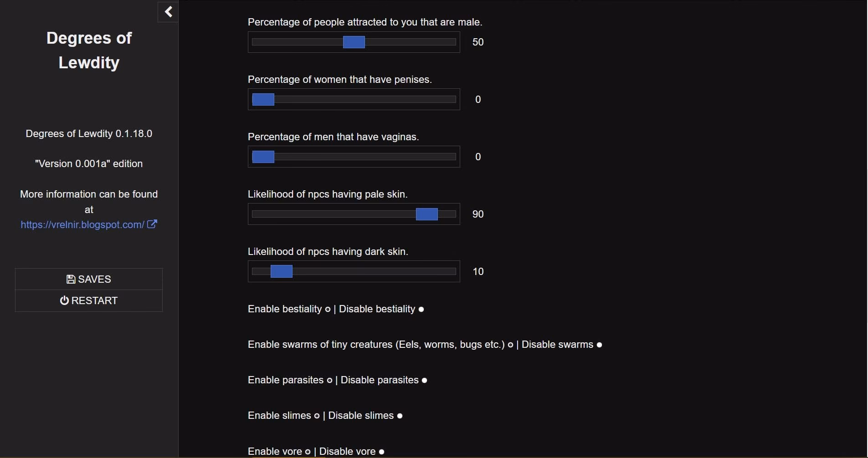Click the external link icon beside blog URL
The image size is (868, 458).
click(x=152, y=224)
